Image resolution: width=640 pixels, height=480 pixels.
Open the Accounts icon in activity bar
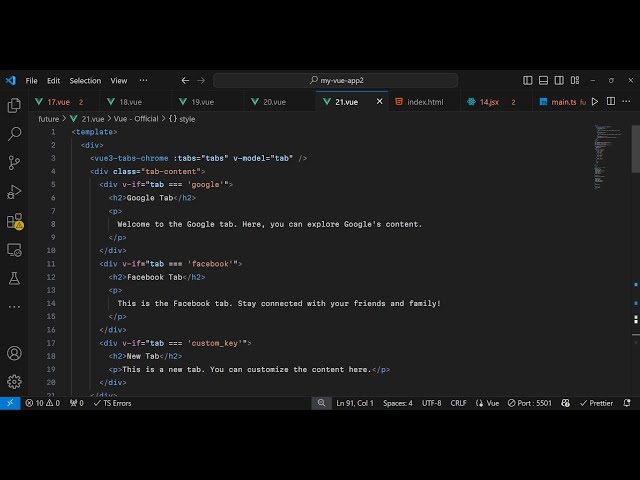(14, 353)
